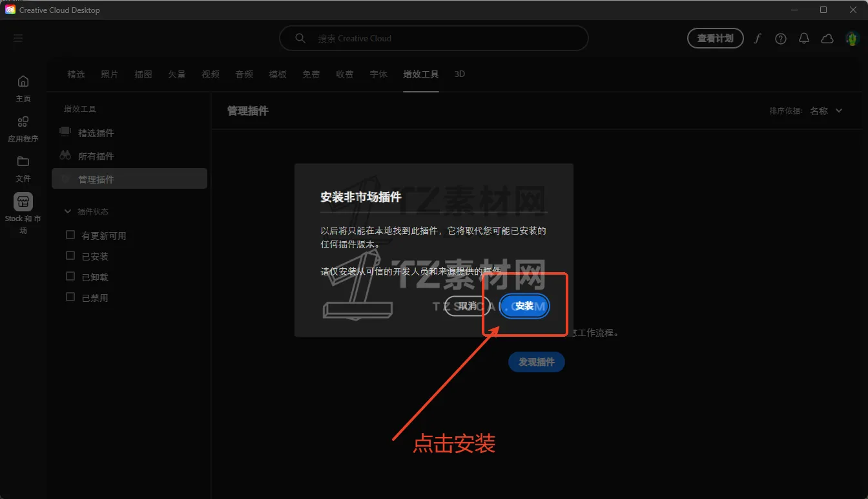Screen dimensions: 868x499
Task: Switch to the 音频 tab
Action: tap(244, 74)
